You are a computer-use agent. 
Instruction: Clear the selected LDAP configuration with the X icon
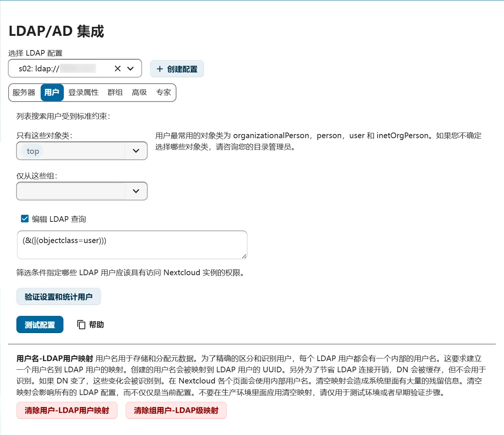point(118,68)
